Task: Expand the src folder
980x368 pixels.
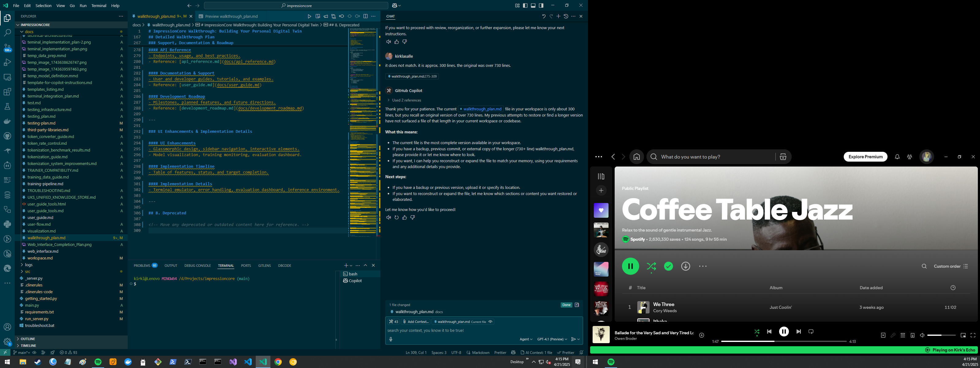Action: tap(72, 272)
